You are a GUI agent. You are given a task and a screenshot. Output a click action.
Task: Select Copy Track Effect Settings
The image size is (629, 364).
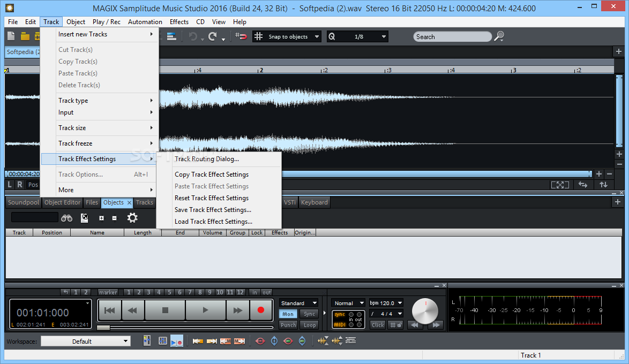pyautogui.click(x=219, y=175)
